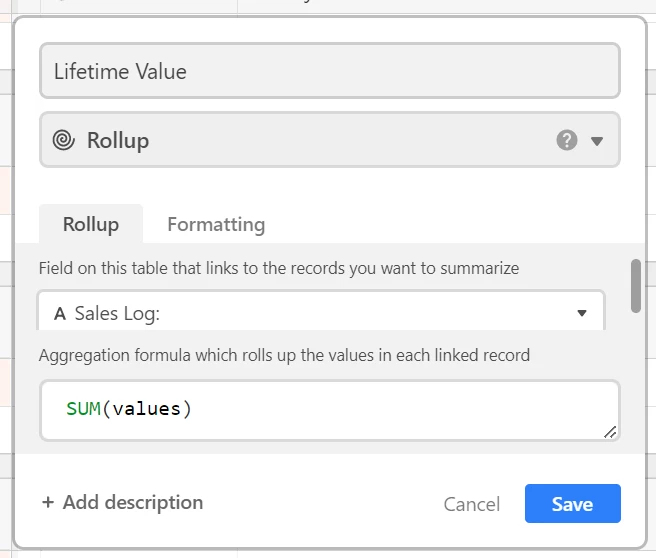The width and height of the screenshot is (656, 558).
Task: Click the Add description link
Action: coord(122,502)
